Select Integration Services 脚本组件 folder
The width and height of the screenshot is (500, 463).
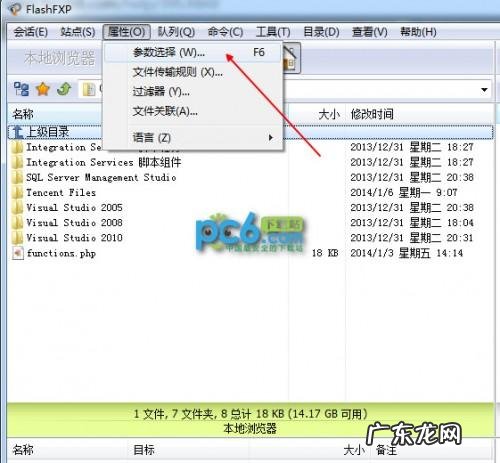(104, 162)
